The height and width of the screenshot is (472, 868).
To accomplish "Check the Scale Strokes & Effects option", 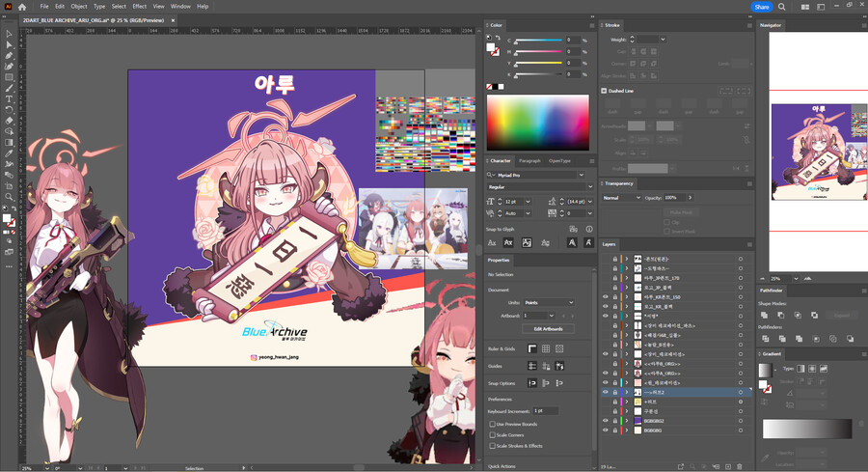I will point(493,446).
